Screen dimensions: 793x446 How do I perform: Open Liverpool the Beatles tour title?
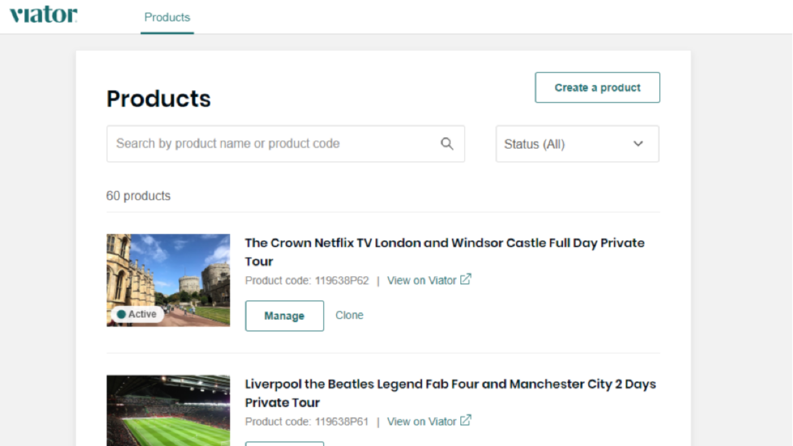450,393
